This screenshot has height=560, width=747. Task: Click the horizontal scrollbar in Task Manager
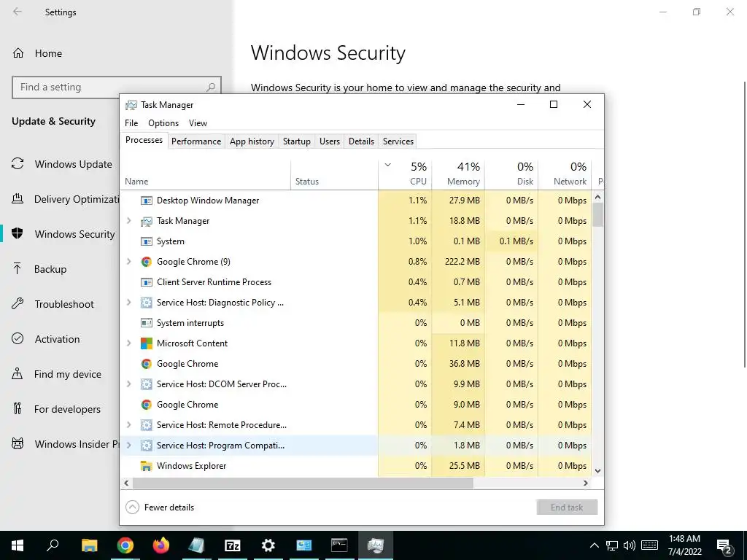tap(303, 483)
